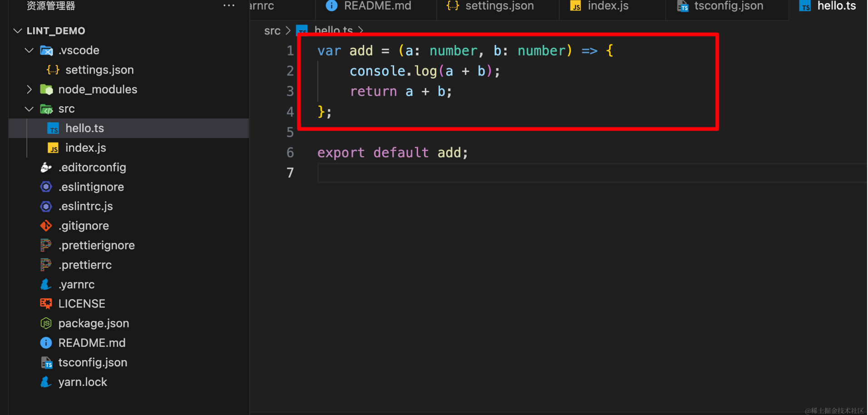Click the Prettier icon beside .prettierignore
Image resolution: width=868 pixels, height=415 pixels.
point(46,245)
